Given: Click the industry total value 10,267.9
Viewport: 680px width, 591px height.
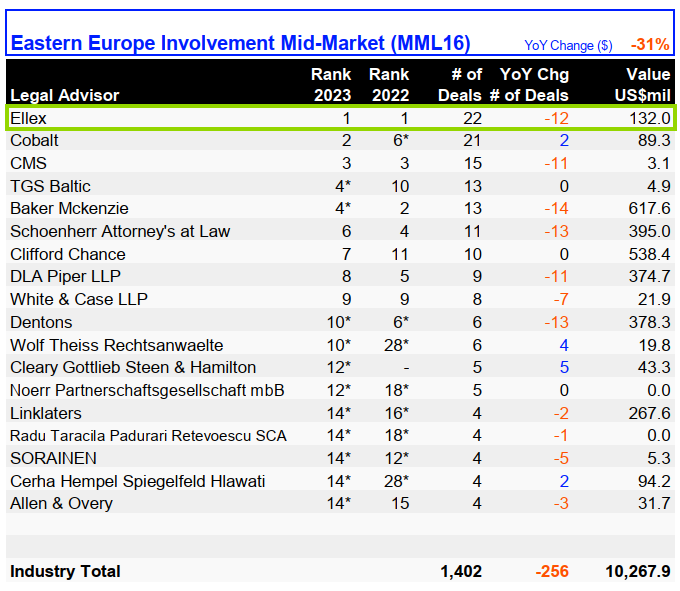Looking at the screenshot, I should pyautogui.click(x=638, y=571).
